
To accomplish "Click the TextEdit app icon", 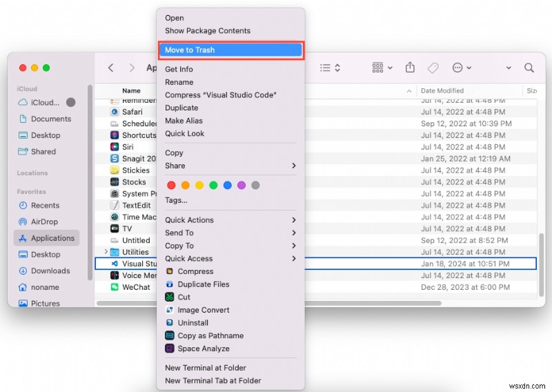I will 115,205.
